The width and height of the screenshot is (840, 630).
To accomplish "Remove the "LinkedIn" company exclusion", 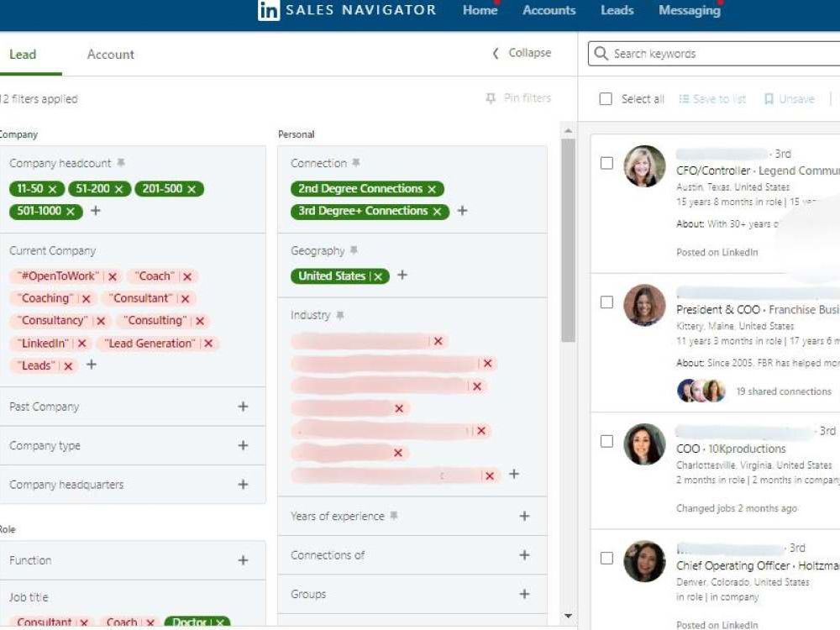I will point(81,344).
